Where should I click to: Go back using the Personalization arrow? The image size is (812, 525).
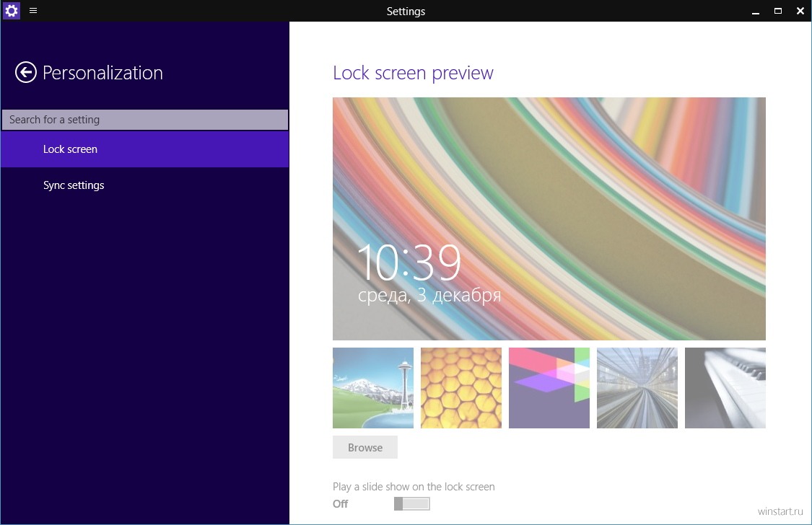coord(26,72)
